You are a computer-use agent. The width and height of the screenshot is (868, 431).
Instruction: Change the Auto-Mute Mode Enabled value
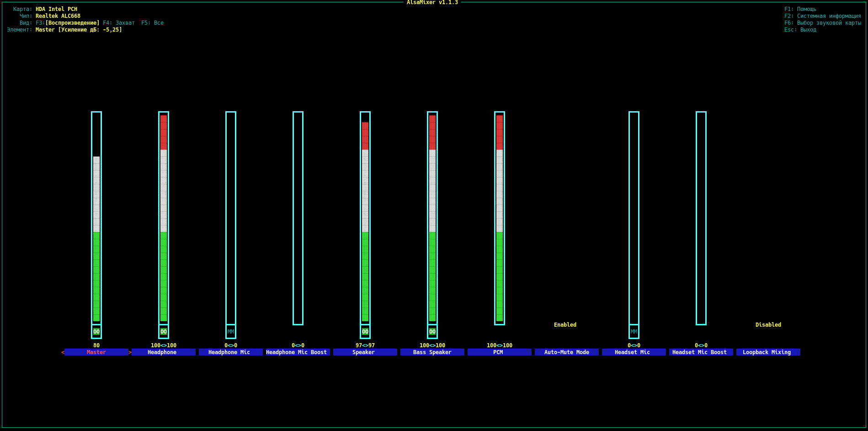point(565,325)
